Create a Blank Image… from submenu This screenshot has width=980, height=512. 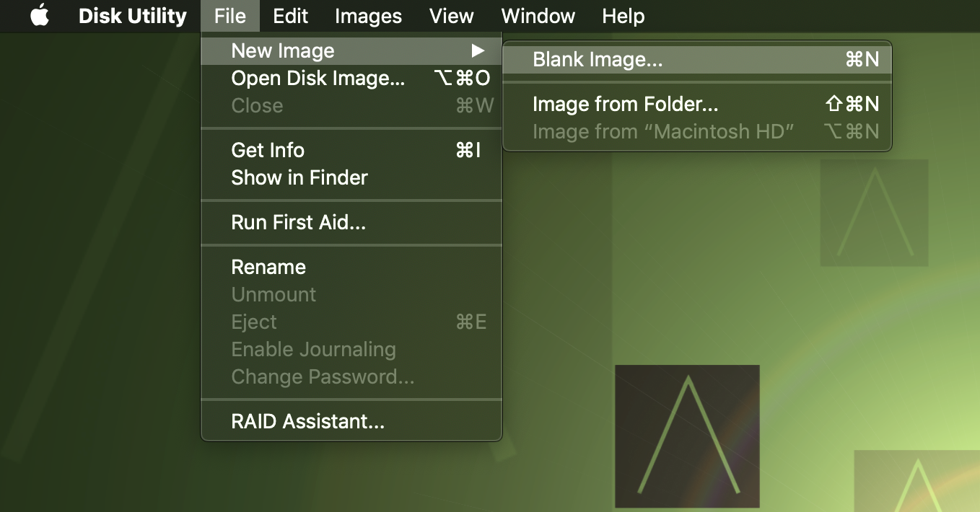coord(598,60)
